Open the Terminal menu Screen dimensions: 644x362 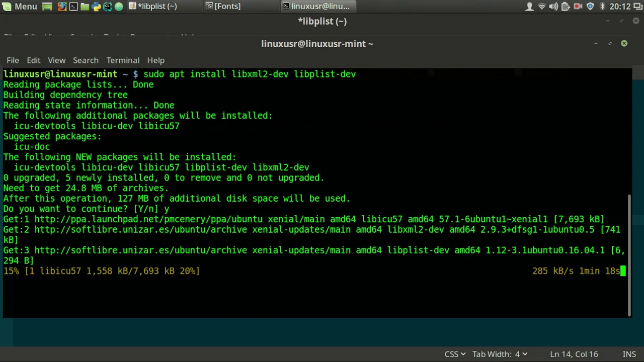(123, 60)
